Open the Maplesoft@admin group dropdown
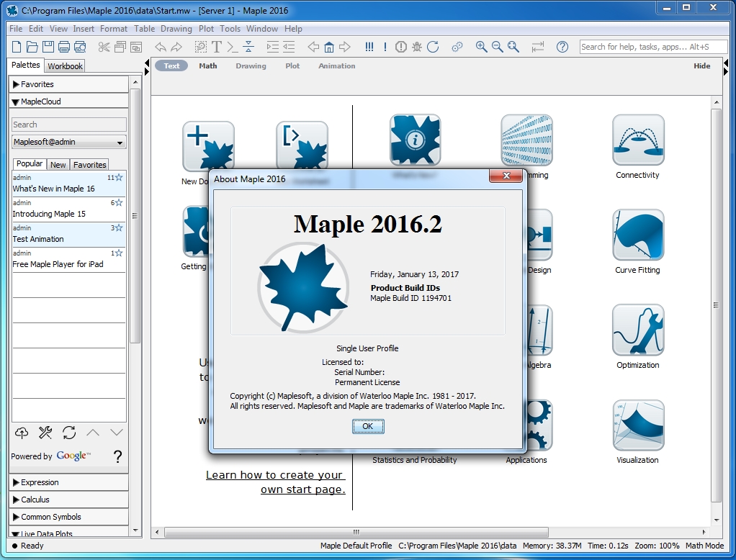 click(x=69, y=142)
